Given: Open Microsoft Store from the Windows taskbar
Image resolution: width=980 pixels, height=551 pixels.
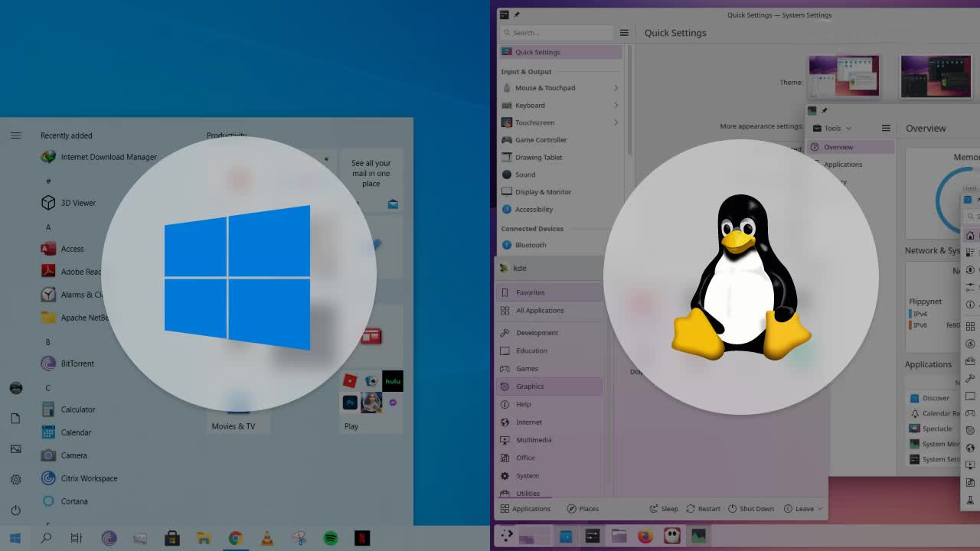Looking at the screenshot, I should 172,538.
